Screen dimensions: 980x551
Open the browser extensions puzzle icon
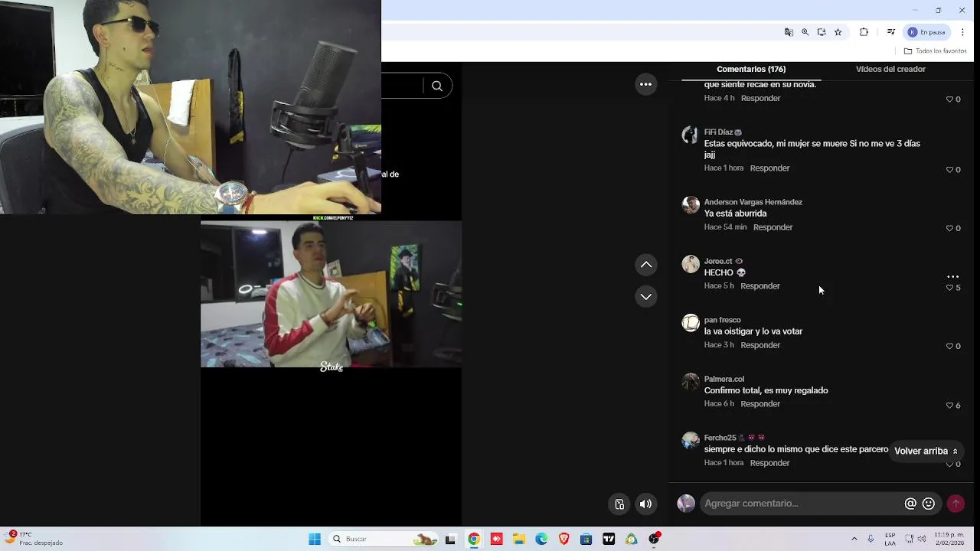[x=864, y=32]
